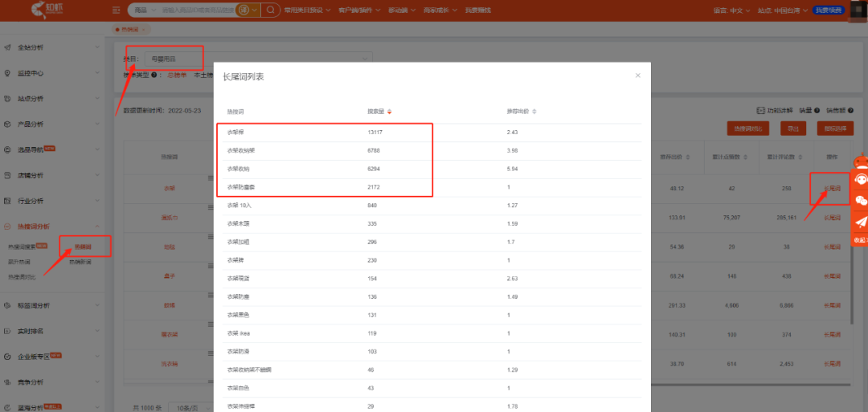The width and height of the screenshot is (868, 412).
Task: Click the paper plane feedback icon
Action: [x=861, y=222]
